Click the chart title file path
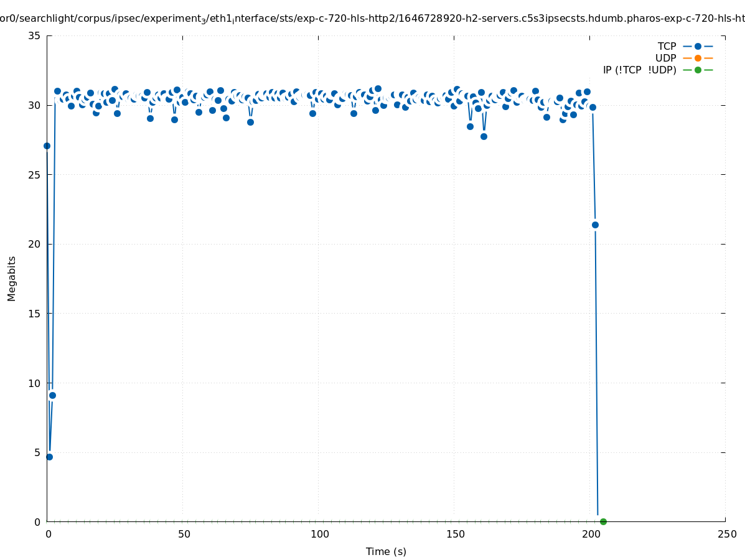The width and height of the screenshot is (745, 560). coord(372,19)
